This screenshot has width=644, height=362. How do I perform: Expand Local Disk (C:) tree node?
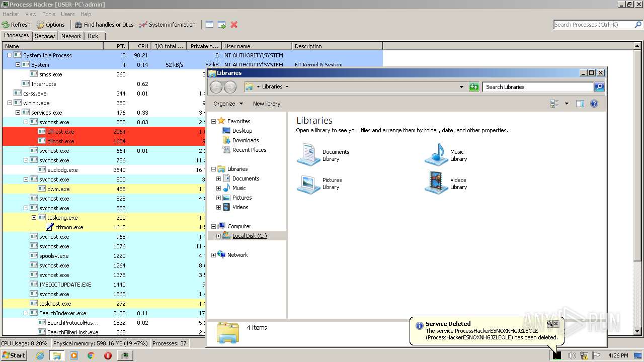218,236
